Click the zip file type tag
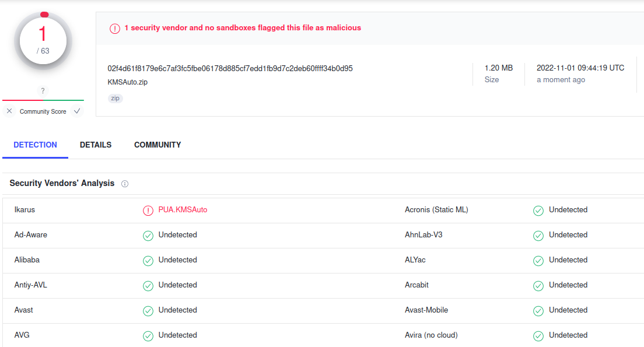The height and width of the screenshot is (347, 644). pos(116,98)
